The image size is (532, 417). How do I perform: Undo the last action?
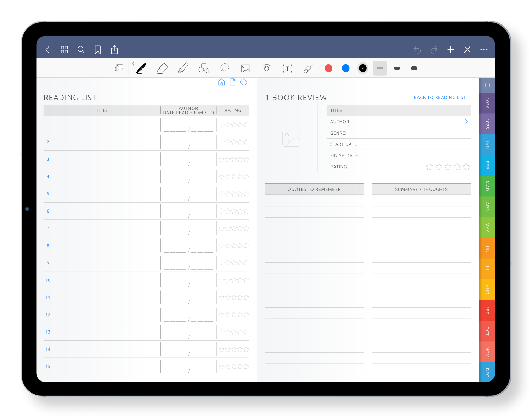417,50
